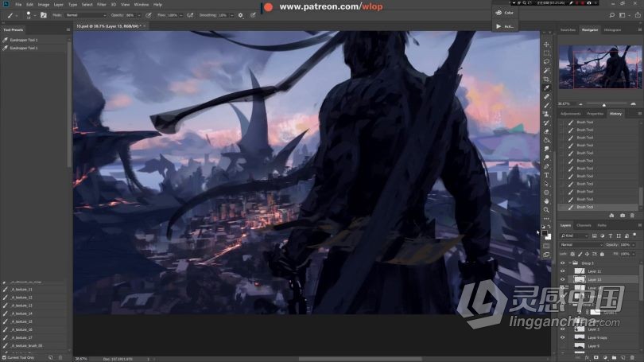Screen dimensions: 644x362
Task: Hide Layer 13 visibility eye
Action: [x=563, y=279]
